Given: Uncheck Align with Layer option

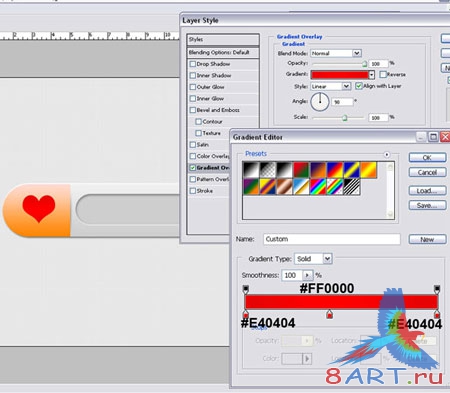Looking at the screenshot, I should point(359,86).
